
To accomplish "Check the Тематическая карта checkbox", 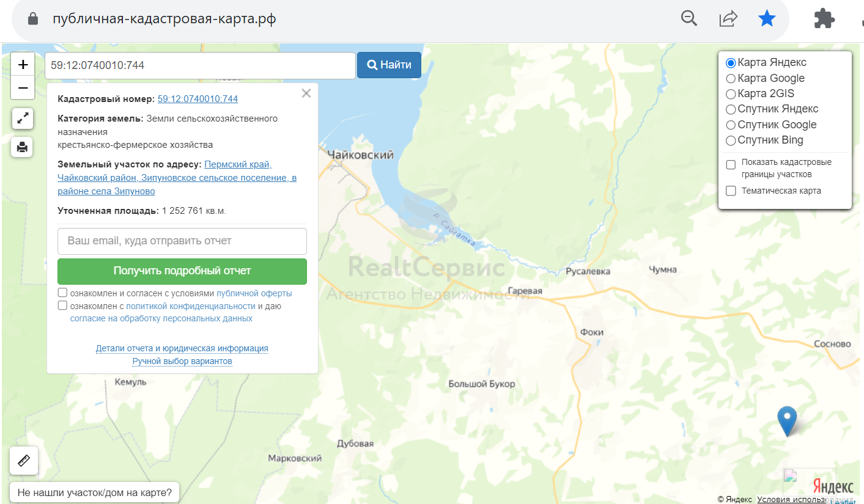I will [731, 191].
